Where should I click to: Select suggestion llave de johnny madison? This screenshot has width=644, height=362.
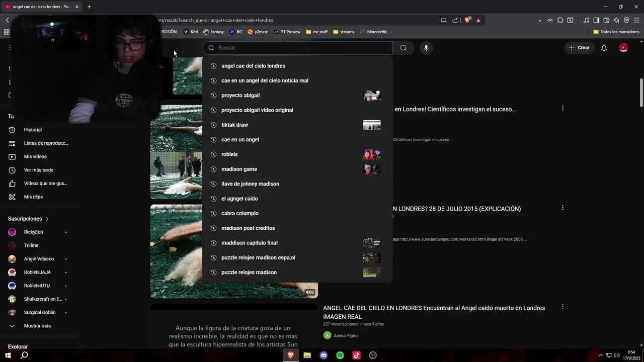(297, 184)
